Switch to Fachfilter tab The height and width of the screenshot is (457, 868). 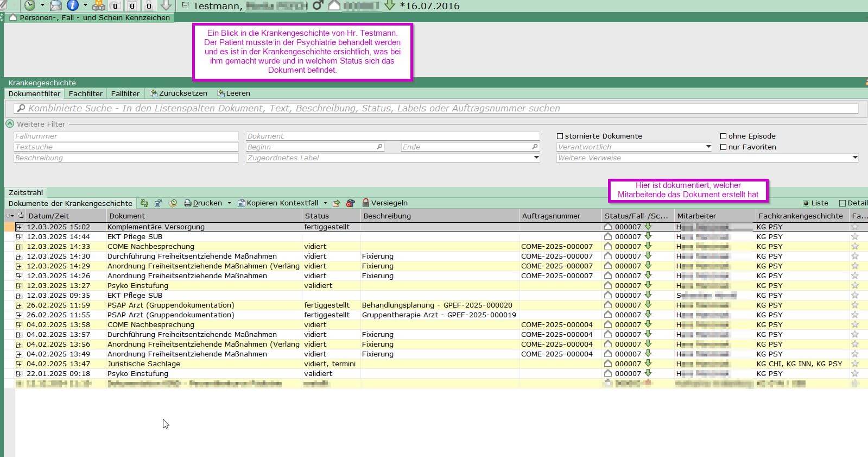[86, 93]
